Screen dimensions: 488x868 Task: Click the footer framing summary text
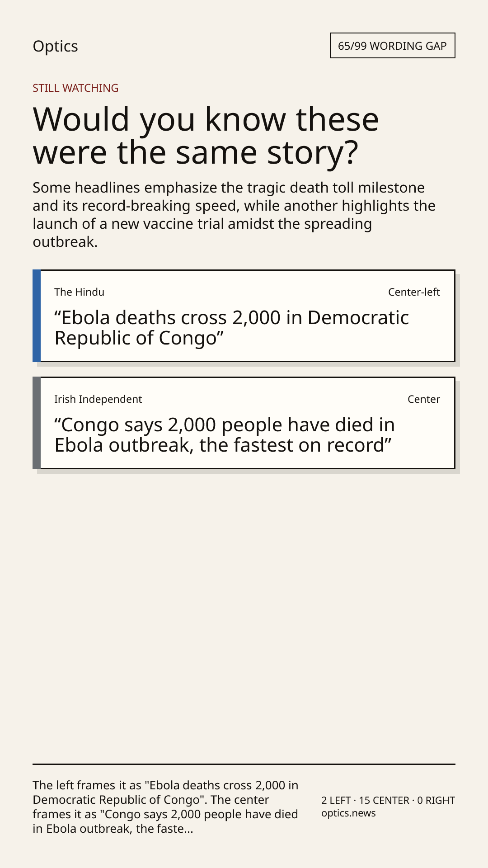point(165,807)
